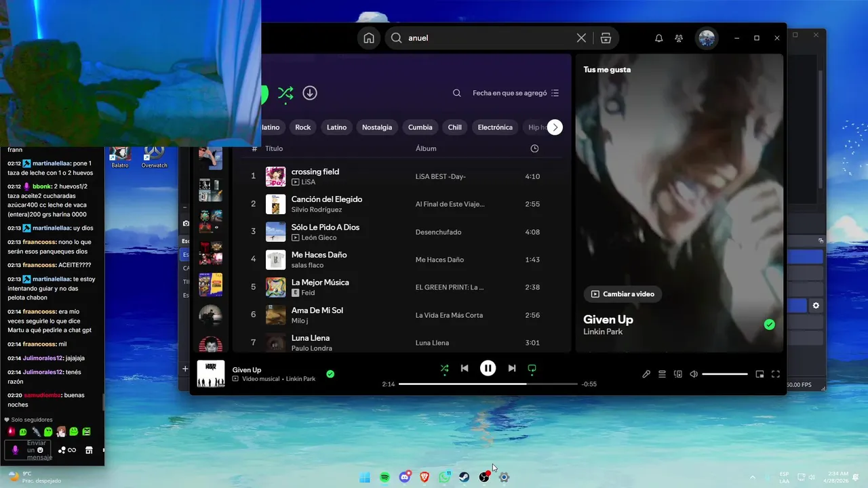
Task: Skip to the next track
Action: tap(512, 368)
